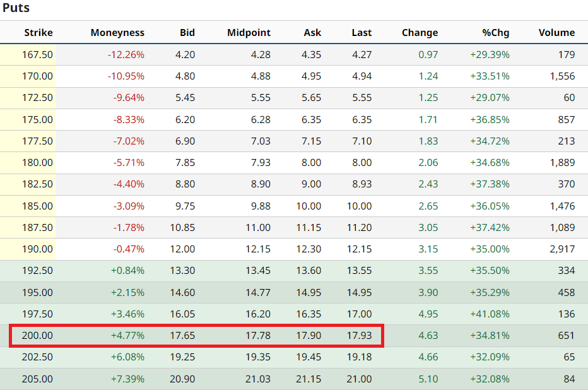
Task: Click the 205.00 strike cell
Action: click(x=38, y=379)
